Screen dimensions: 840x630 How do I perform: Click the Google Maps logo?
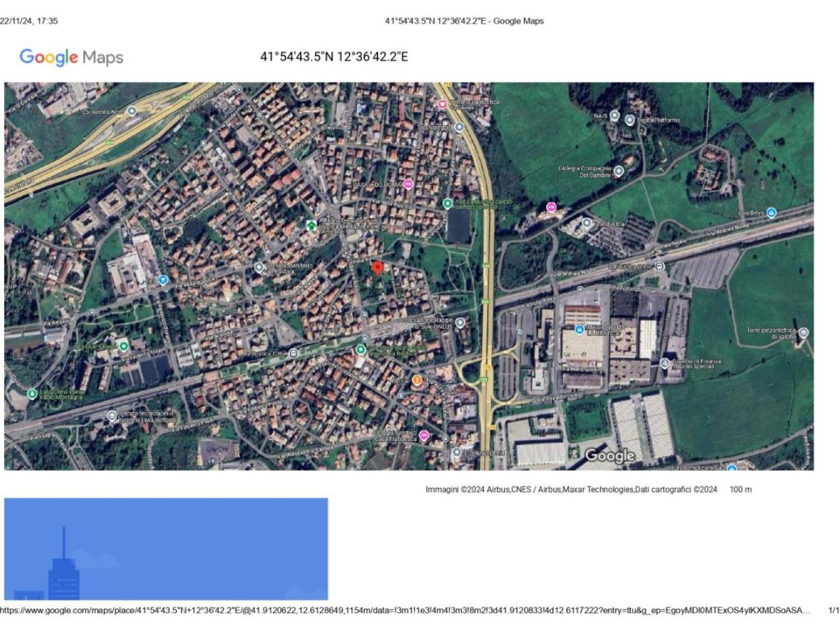click(x=72, y=57)
